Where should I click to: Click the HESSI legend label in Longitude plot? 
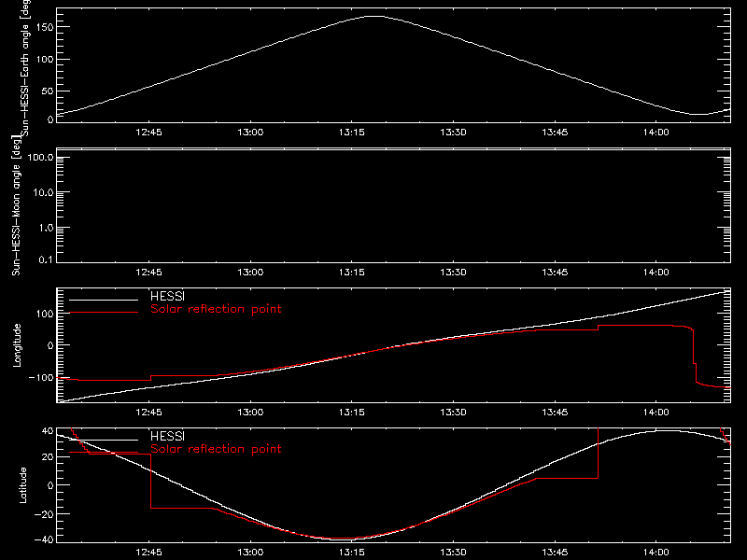pyautogui.click(x=167, y=296)
